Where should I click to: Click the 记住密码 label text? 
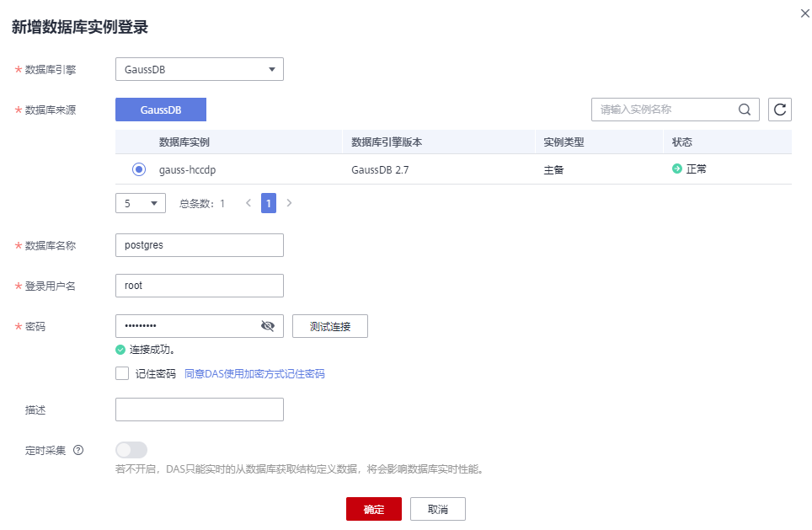(155, 373)
